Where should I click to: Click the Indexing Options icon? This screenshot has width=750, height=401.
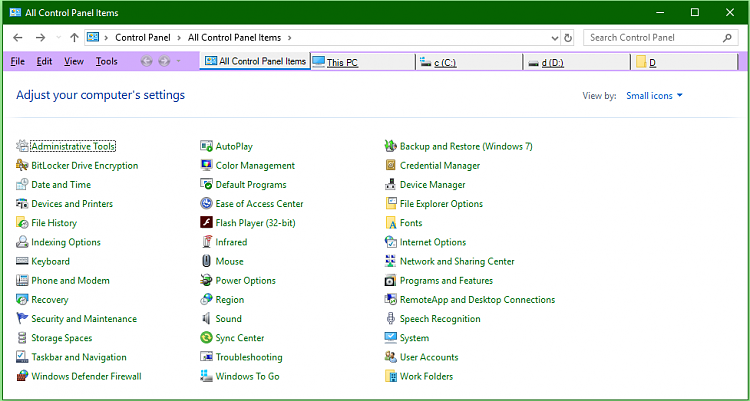[x=22, y=242]
